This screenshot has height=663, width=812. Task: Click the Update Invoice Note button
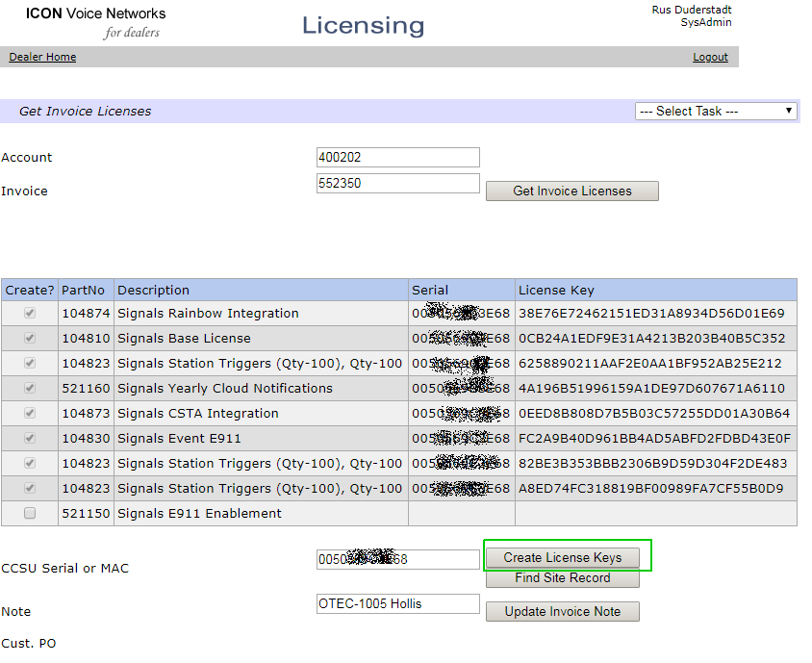coord(562,612)
